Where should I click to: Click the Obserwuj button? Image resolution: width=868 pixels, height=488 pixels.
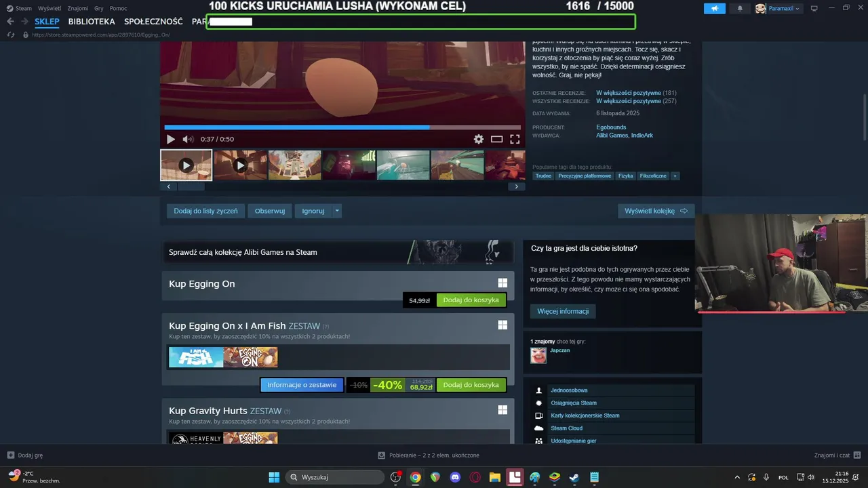point(270,211)
